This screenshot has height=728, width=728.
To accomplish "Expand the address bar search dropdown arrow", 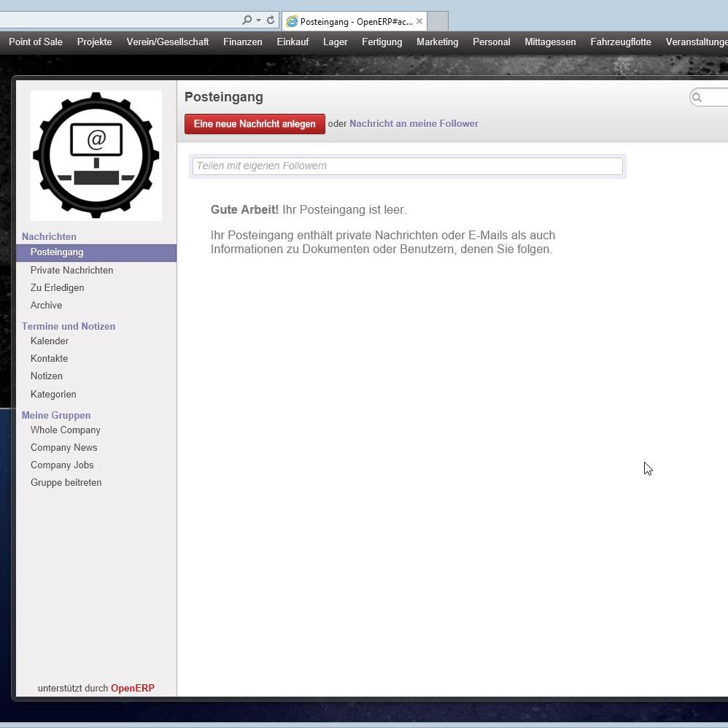I will click(x=258, y=20).
